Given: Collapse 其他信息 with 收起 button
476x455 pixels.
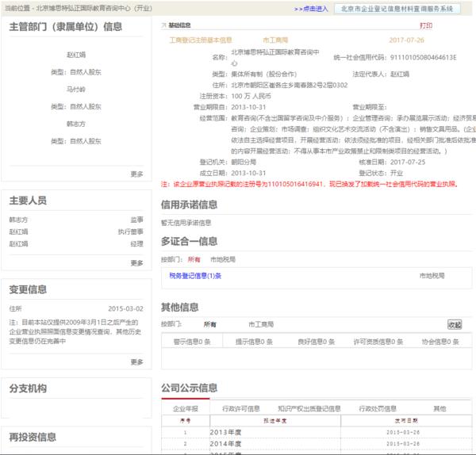Looking at the screenshot, I should coord(454,324).
